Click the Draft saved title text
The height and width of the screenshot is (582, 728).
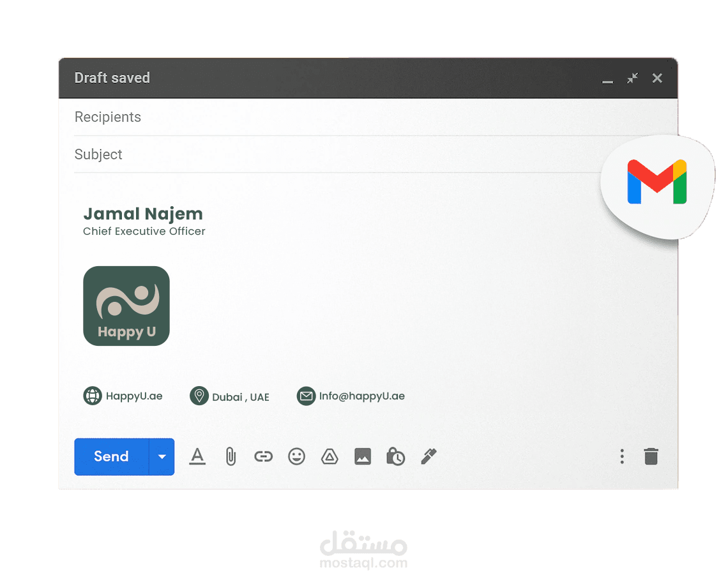pos(112,77)
